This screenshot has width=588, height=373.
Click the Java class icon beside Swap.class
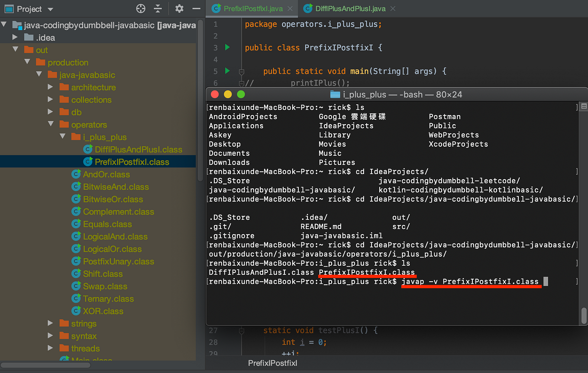[x=76, y=286]
